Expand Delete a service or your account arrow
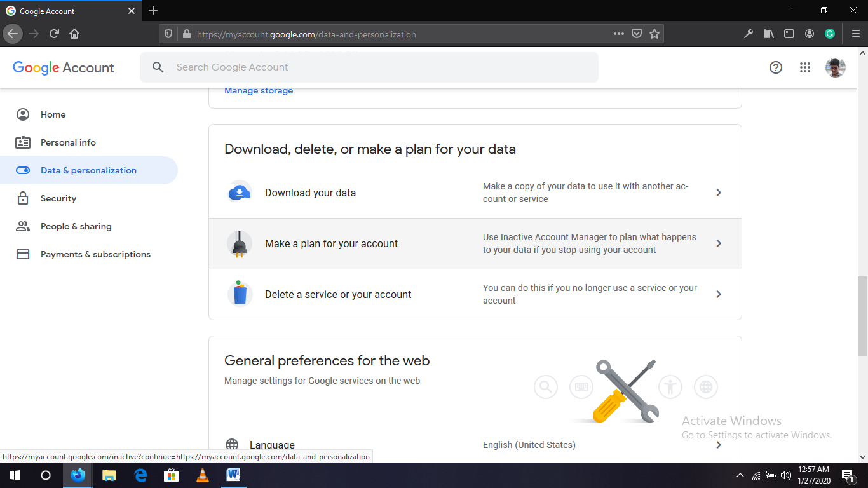This screenshot has height=488, width=868. (719, 294)
